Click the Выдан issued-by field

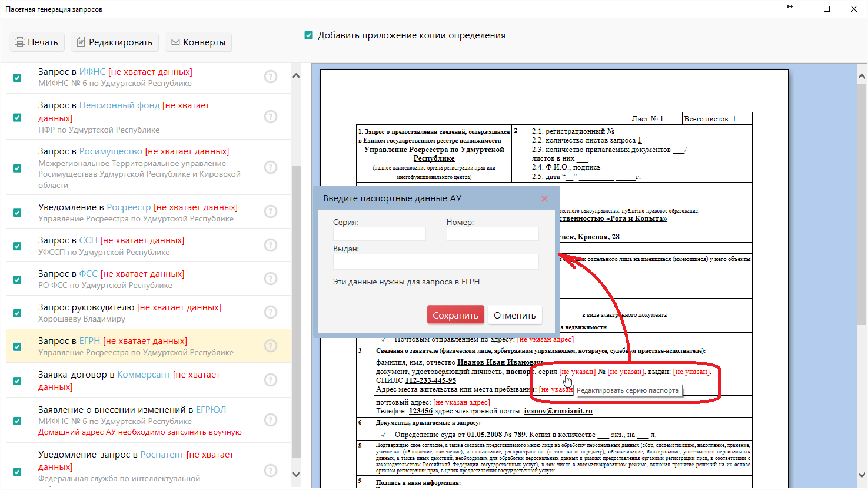point(435,261)
